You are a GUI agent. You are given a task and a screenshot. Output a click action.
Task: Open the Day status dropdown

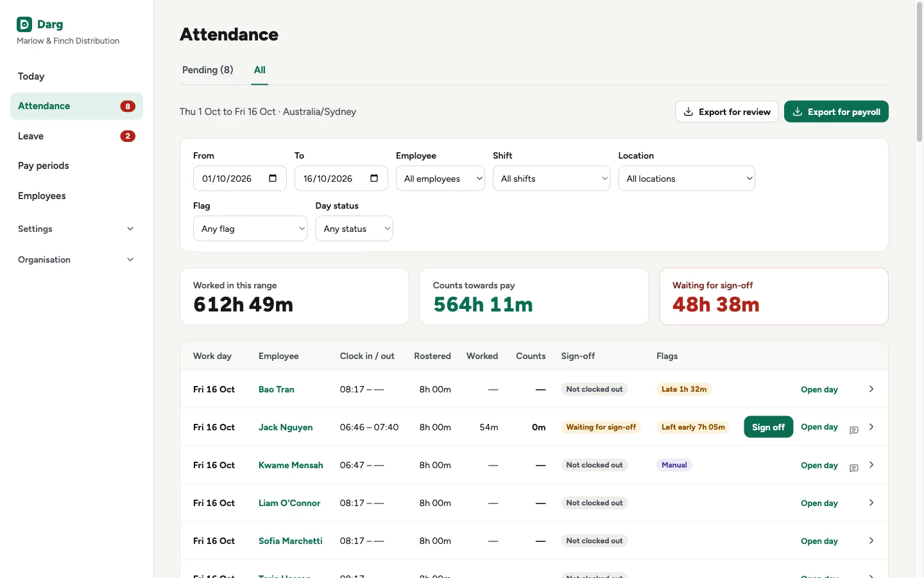tap(354, 229)
